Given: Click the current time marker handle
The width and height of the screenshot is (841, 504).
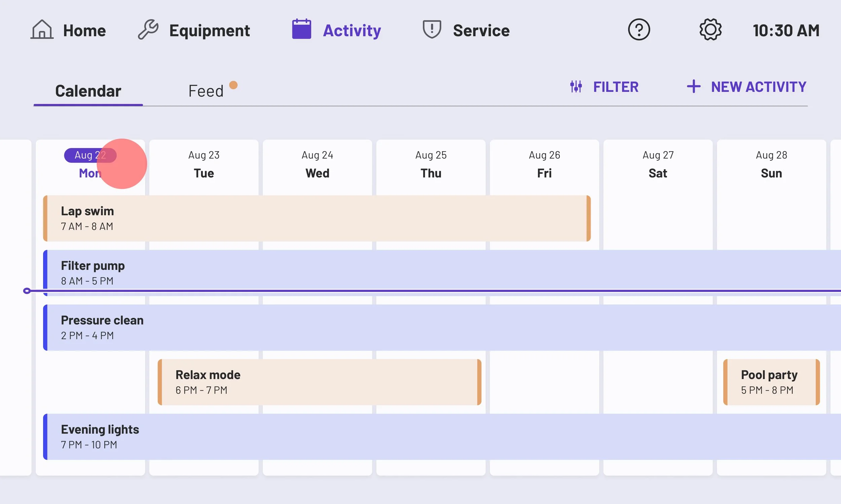Looking at the screenshot, I should coord(27,291).
